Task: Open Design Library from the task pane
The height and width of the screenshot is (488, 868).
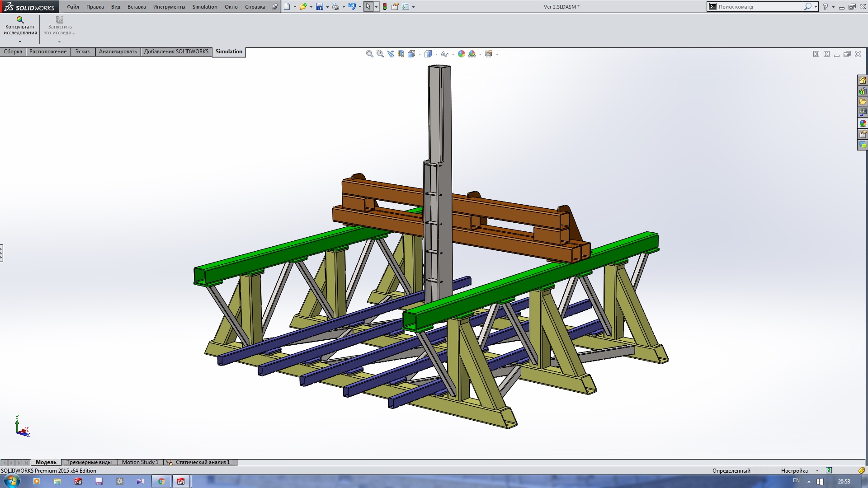Action: [863, 91]
